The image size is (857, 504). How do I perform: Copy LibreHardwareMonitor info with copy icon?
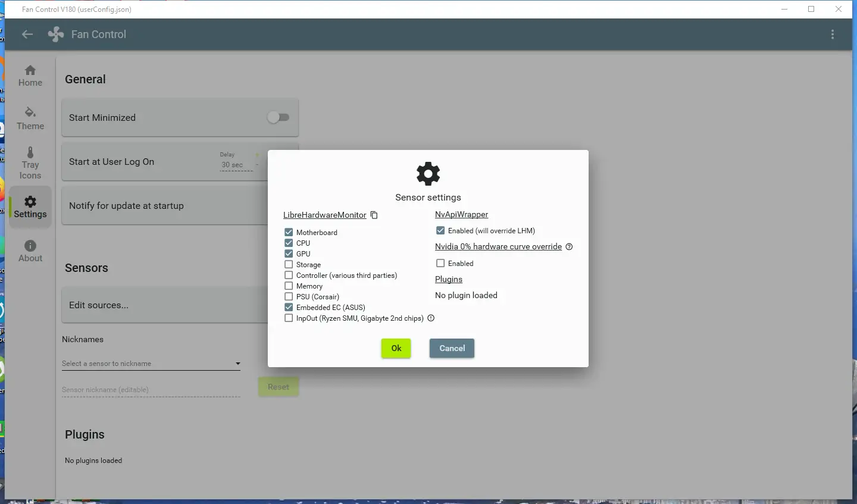click(374, 215)
